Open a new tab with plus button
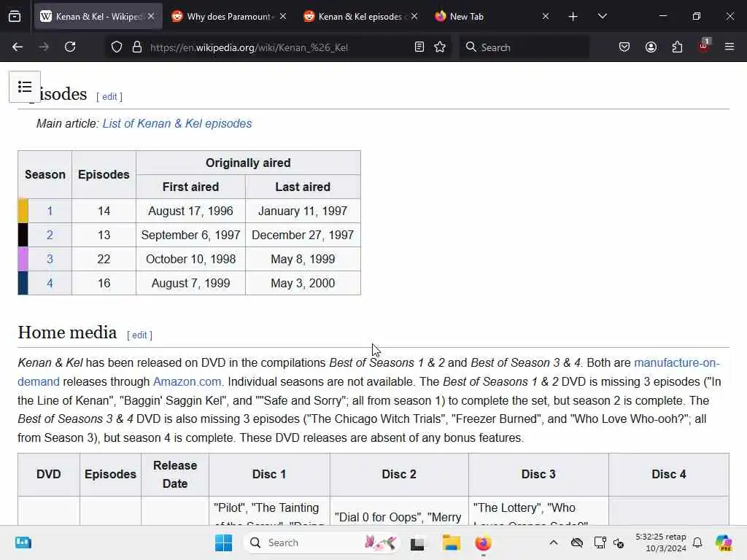The width and height of the screenshot is (747, 560). (573, 17)
